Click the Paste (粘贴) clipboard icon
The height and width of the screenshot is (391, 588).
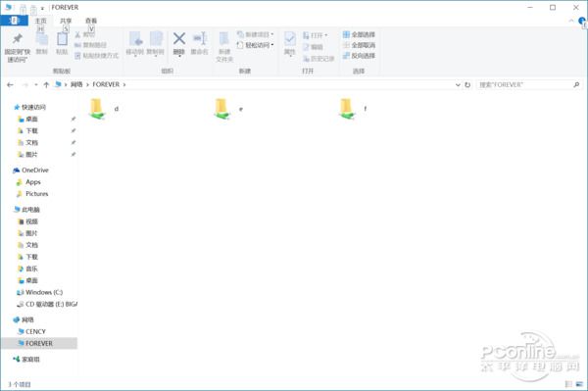(x=62, y=38)
